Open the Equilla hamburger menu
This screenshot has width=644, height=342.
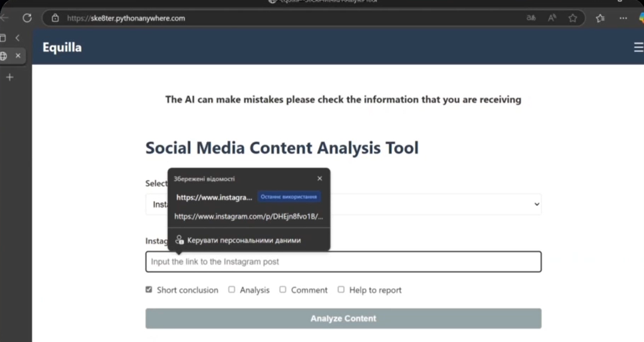point(638,47)
